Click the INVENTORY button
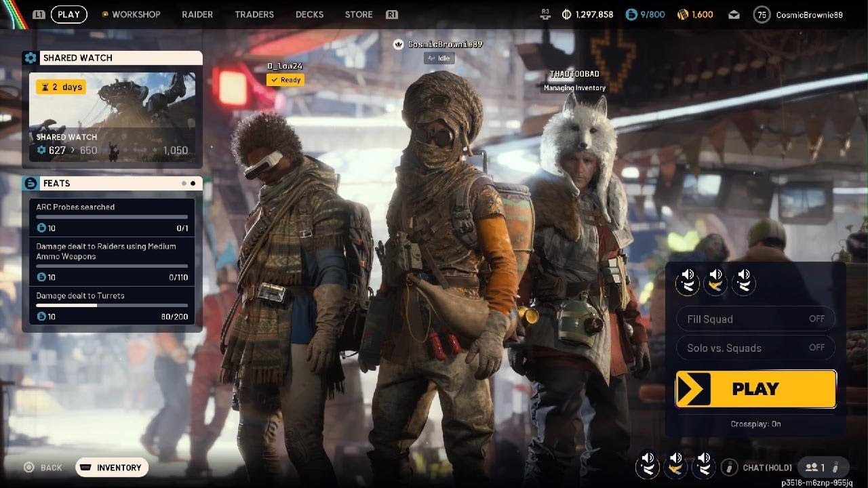Screen dimensions: 868x488 pyautogui.click(x=112, y=467)
